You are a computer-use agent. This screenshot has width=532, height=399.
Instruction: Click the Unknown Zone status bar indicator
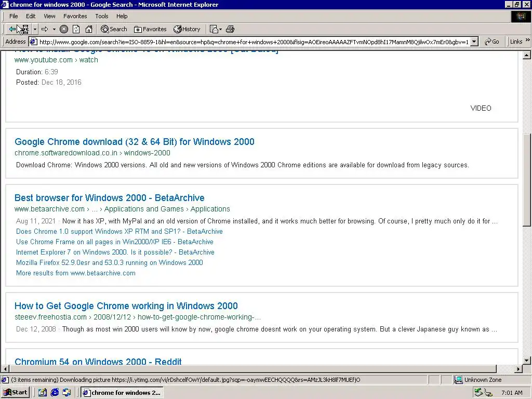tap(478, 380)
